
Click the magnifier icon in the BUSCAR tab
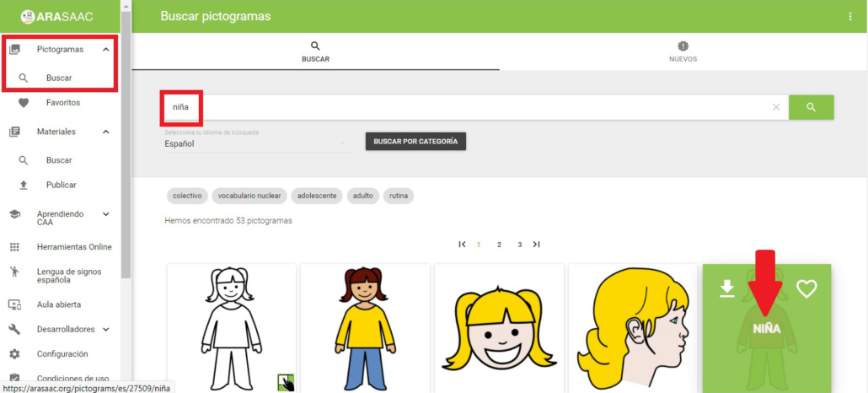[x=315, y=46]
